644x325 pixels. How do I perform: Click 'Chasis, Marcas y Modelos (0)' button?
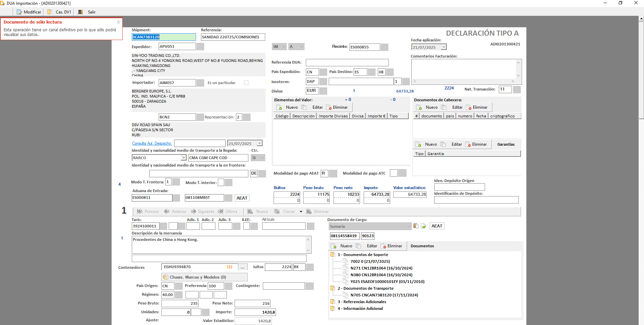204,277
